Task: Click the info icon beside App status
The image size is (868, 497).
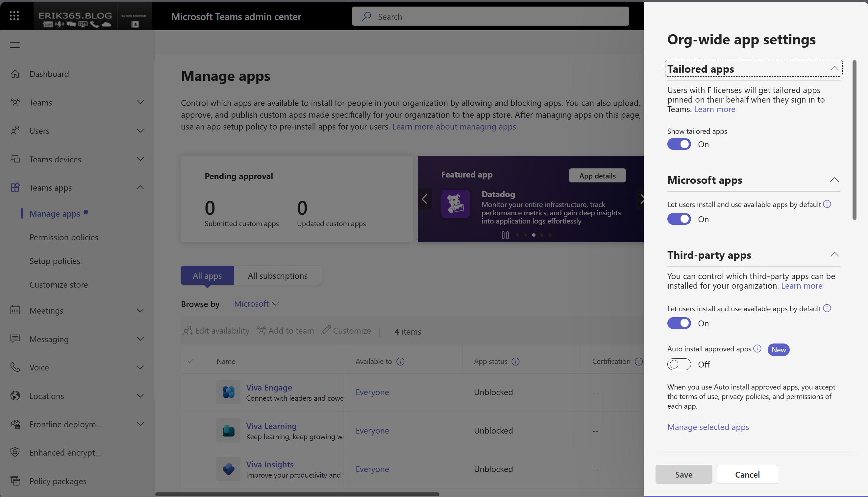Action: click(x=515, y=362)
